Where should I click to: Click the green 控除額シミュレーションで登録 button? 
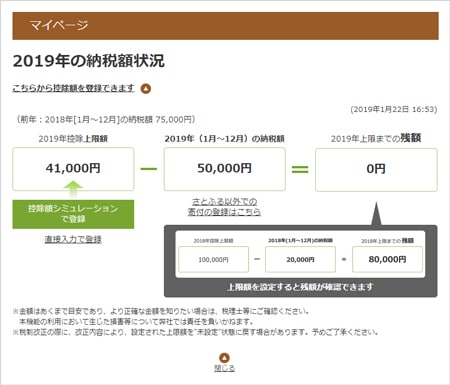click(73, 214)
